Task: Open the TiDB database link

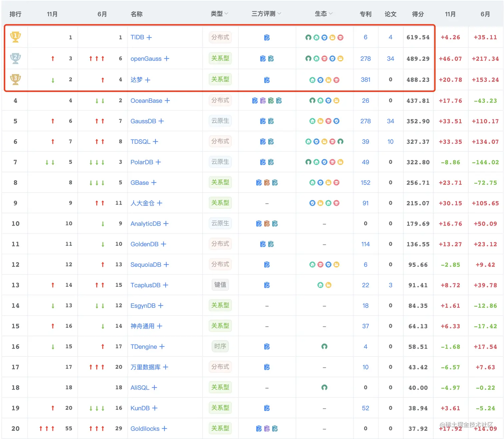Action: tap(137, 37)
